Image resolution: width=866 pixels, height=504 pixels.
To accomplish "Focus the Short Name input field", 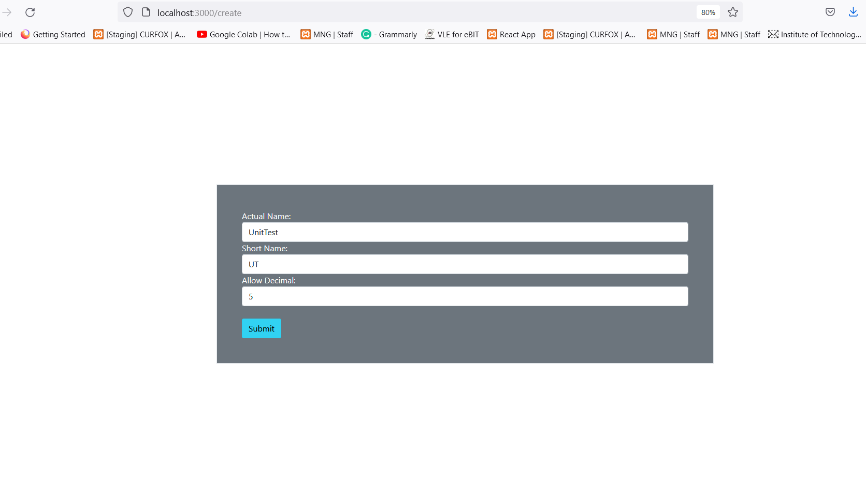I will (465, 264).
